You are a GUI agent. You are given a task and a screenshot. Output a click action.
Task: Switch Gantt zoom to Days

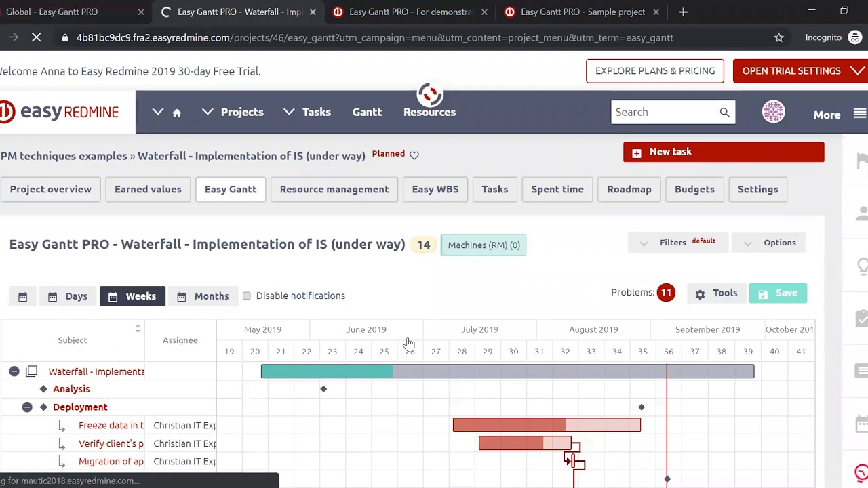(67, 296)
